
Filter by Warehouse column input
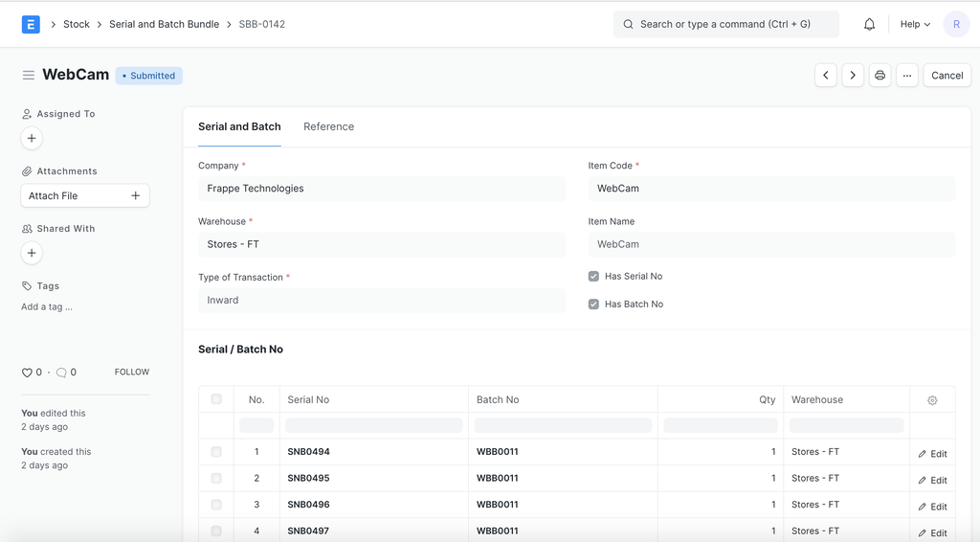pyautogui.click(x=846, y=426)
